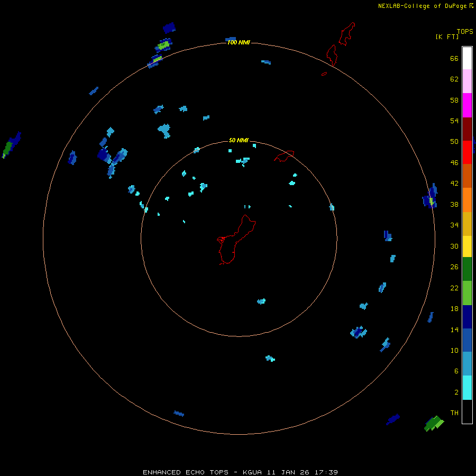The image size is (476, 476).
Task: Select the bright red 50 kft legend swatch
Action: [x=467, y=152]
